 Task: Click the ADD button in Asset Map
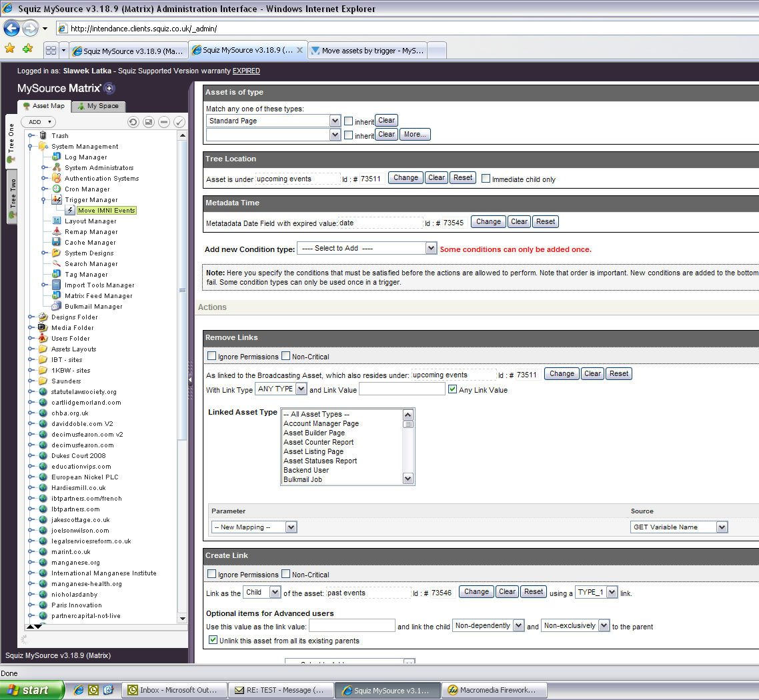coord(38,122)
